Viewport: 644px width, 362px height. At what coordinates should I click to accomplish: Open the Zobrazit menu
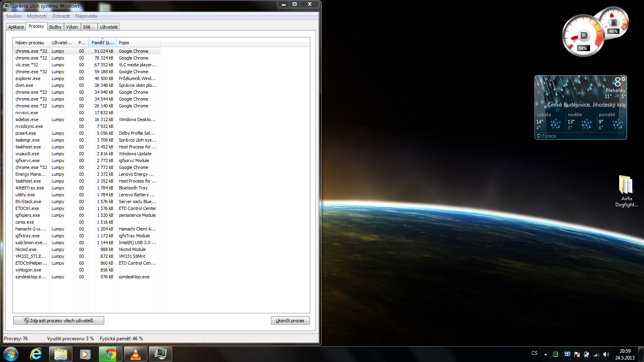(61, 16)
